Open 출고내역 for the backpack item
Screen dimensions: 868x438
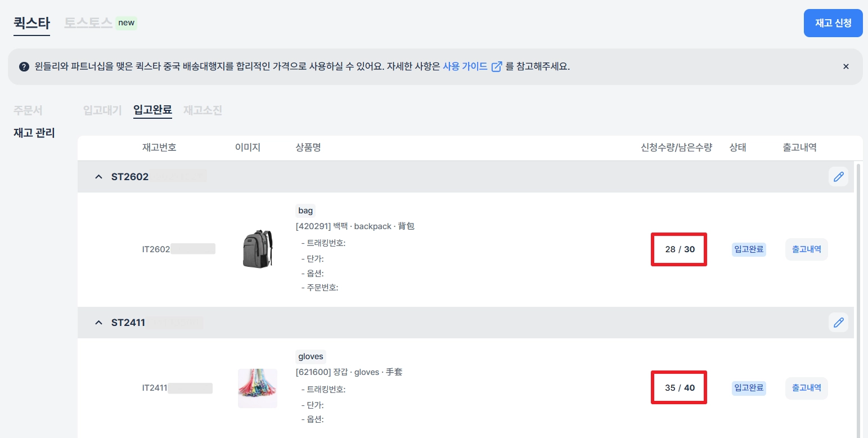pyautogui.click(x=806, y=249)
